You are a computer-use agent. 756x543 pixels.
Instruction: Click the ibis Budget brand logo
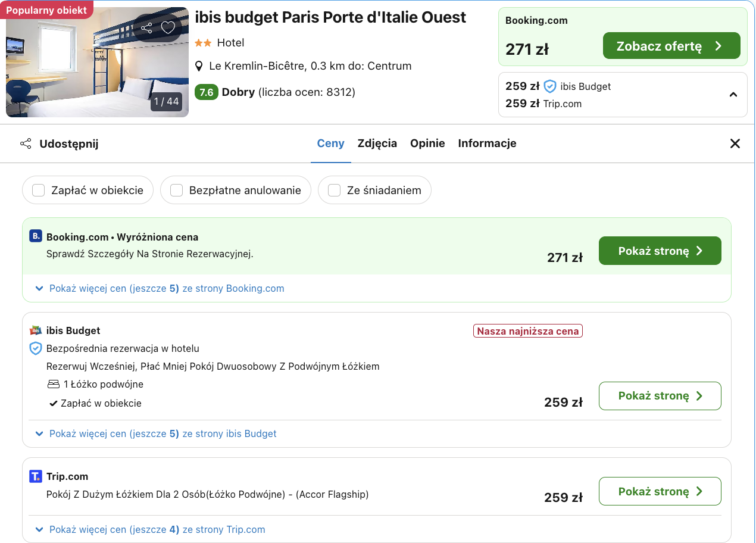pyautogui.click(x=35, y=330)
